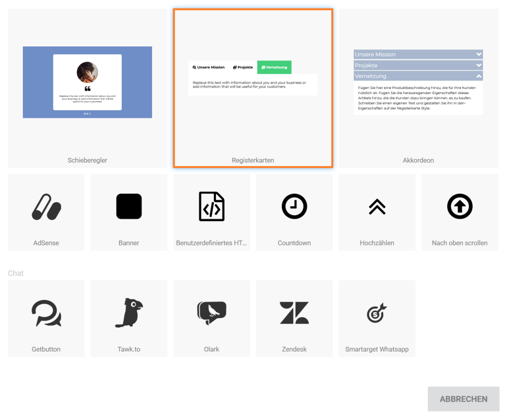Open the Projekte tab in preview
The width and height of the screenshot is (507, 420).
coord(243,67)
